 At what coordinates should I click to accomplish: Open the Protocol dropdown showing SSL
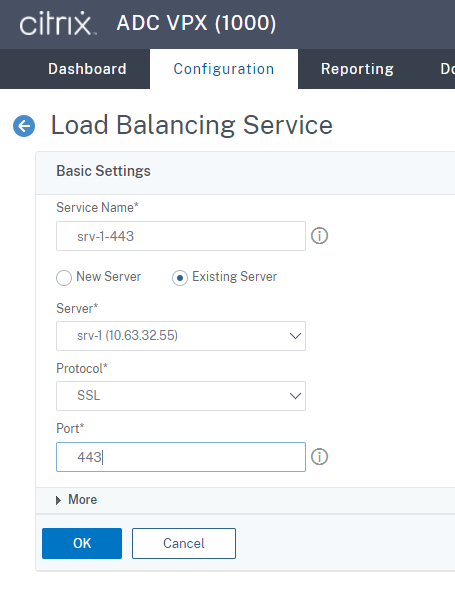click(181, 396)
